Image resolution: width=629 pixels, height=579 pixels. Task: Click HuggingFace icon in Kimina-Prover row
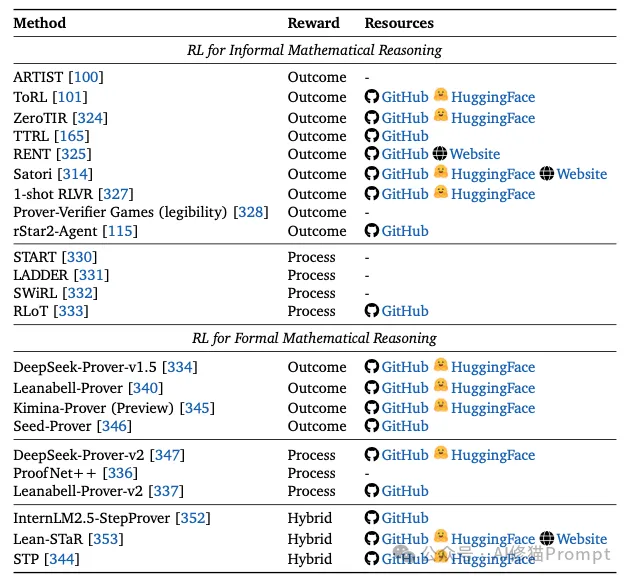(440, 407)
